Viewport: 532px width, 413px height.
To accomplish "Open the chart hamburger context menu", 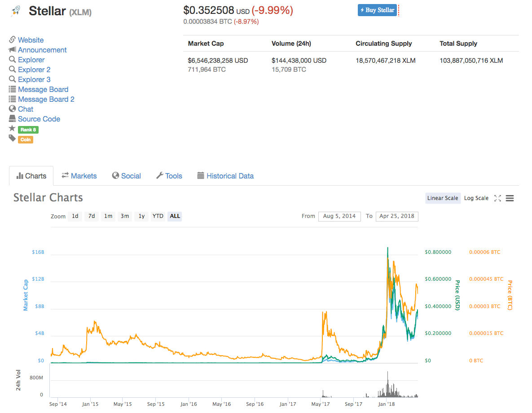I will [510, 198].
